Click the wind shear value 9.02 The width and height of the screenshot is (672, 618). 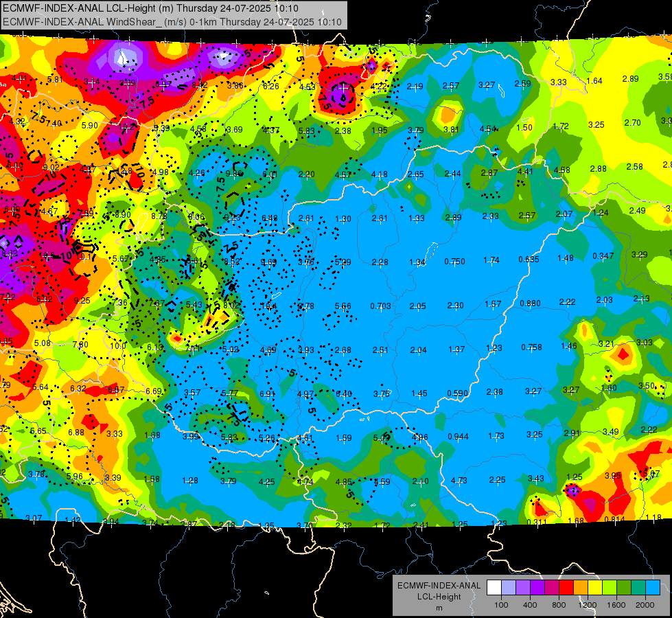coord(51,168)
